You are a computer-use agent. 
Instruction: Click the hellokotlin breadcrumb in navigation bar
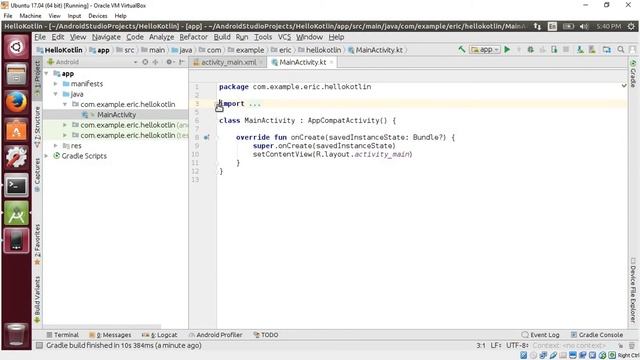pos(320,50)
